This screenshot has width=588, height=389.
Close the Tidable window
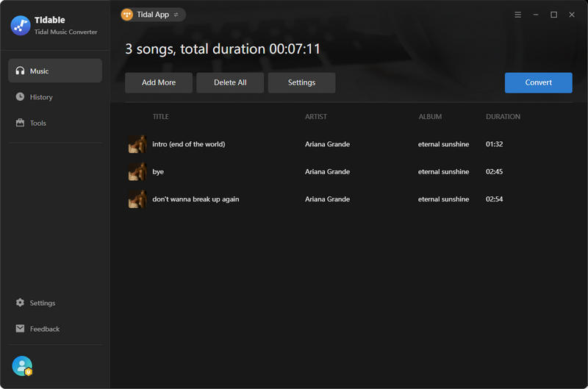pos(572,15)
